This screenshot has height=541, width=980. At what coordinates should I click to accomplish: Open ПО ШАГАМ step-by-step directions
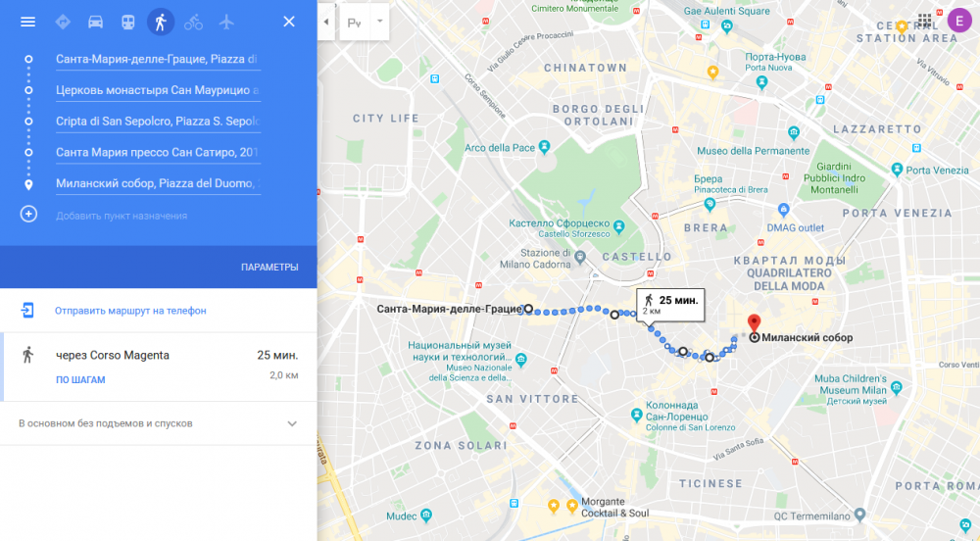[80, 380]
